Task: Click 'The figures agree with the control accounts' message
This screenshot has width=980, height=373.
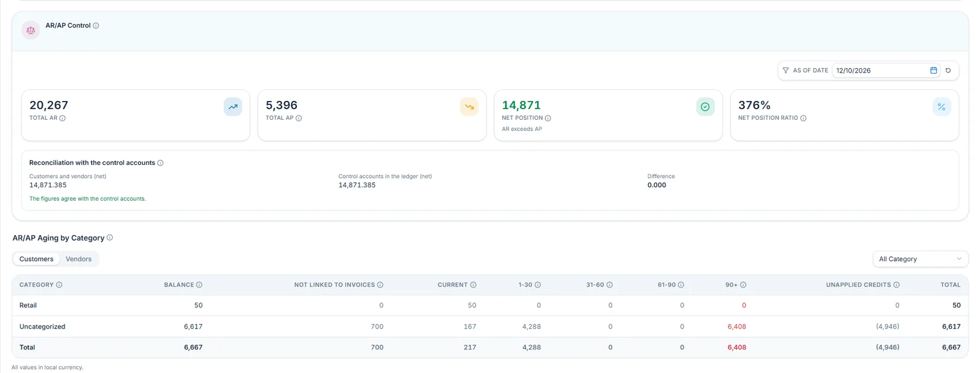Action: (x=88, y=198)
